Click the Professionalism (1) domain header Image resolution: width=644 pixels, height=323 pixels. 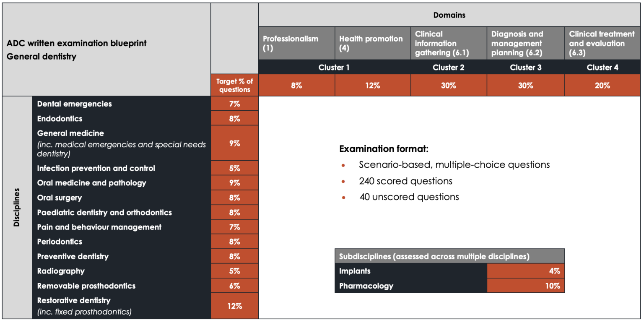point(296,43)
